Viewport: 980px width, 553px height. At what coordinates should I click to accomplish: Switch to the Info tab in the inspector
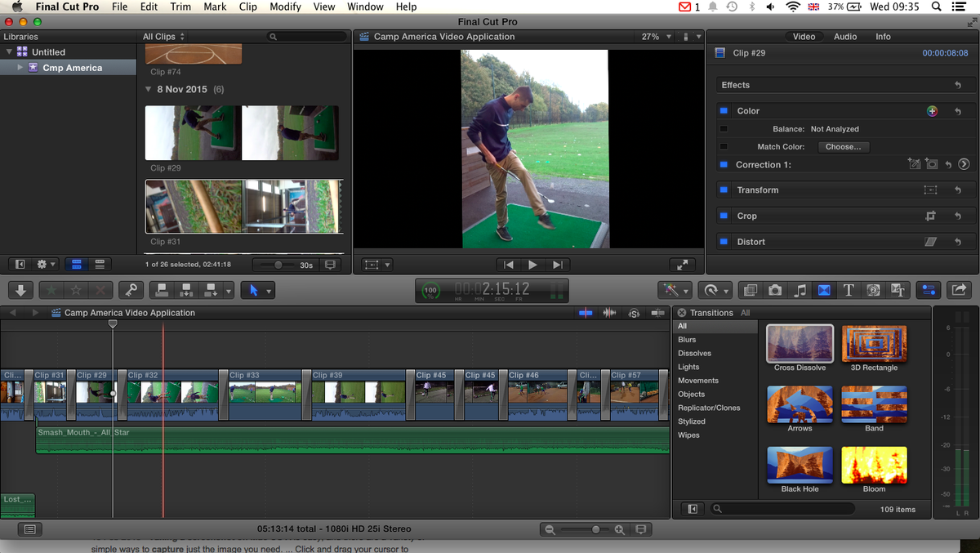click(x=883, y=36)
